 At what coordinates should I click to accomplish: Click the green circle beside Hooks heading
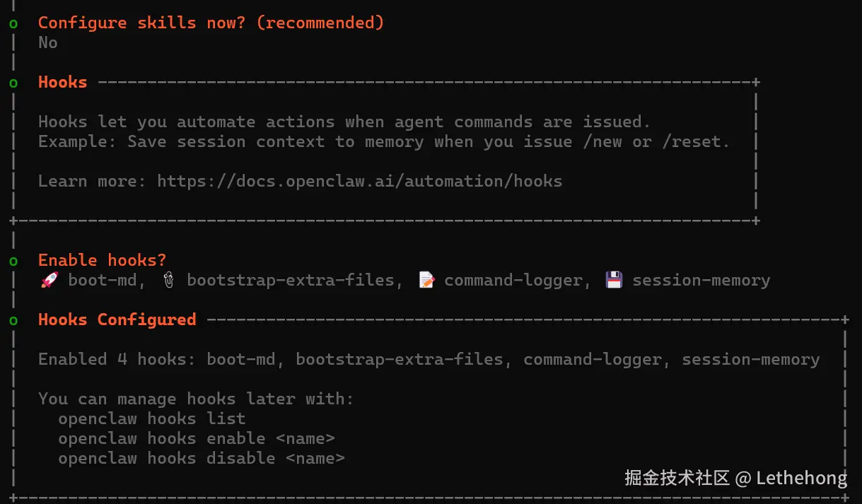pos(13,83)
